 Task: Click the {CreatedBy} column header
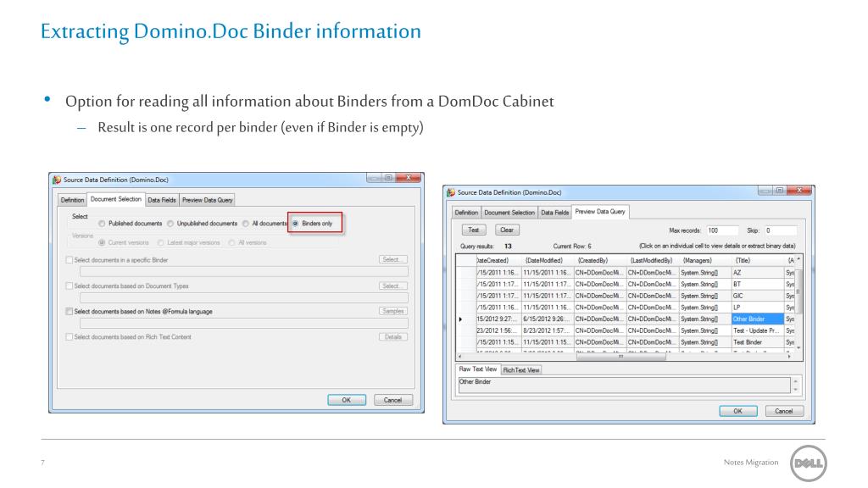pos(599,261)
